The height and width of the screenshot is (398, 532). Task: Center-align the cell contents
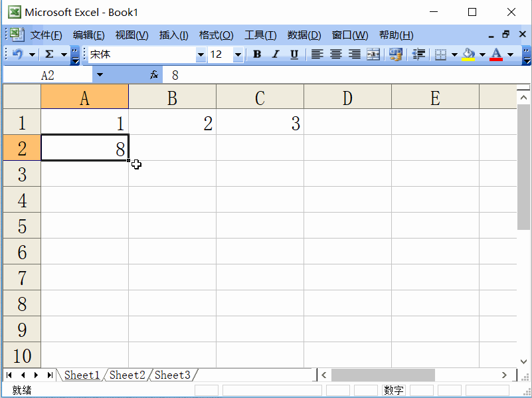[x=336, y=54]
